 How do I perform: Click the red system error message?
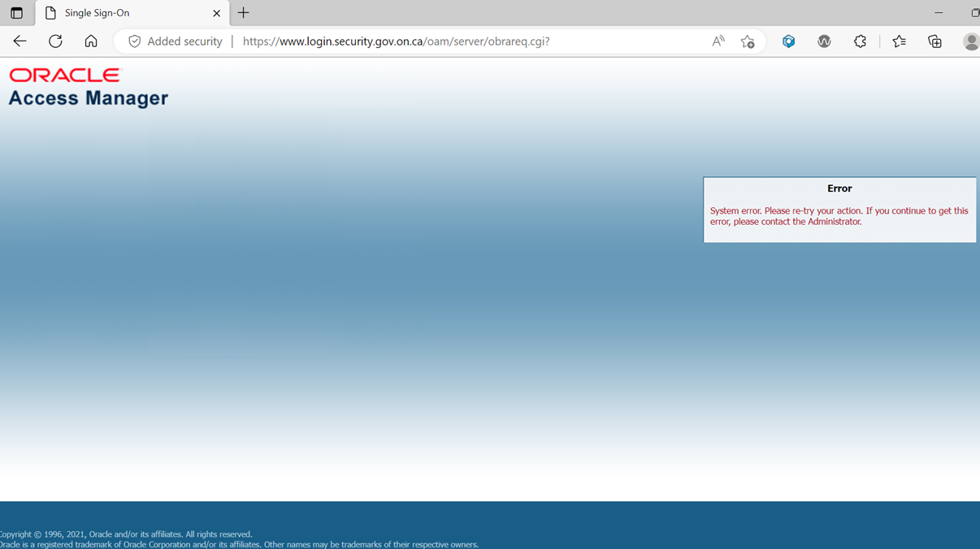pos(839,216)
